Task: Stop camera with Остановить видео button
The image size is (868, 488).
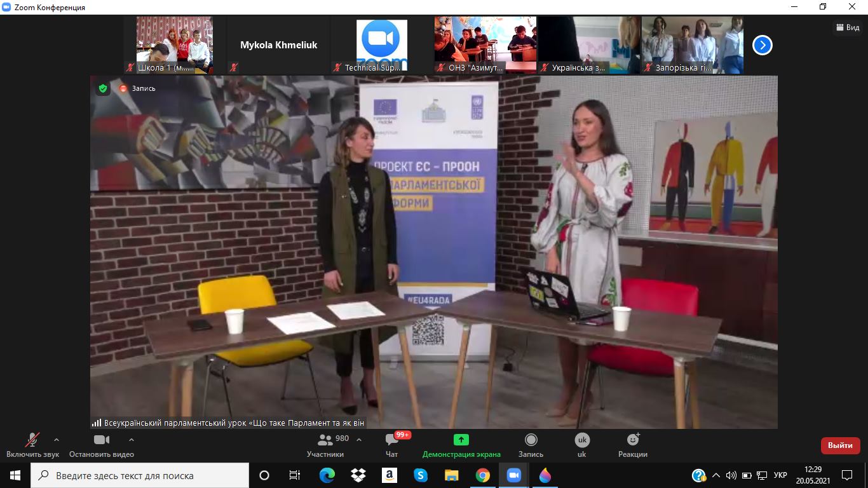Action: [102, 445]
